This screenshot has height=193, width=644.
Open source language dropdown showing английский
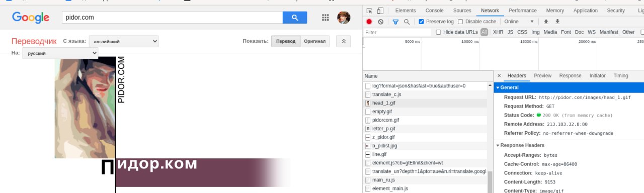coord(124,41)
